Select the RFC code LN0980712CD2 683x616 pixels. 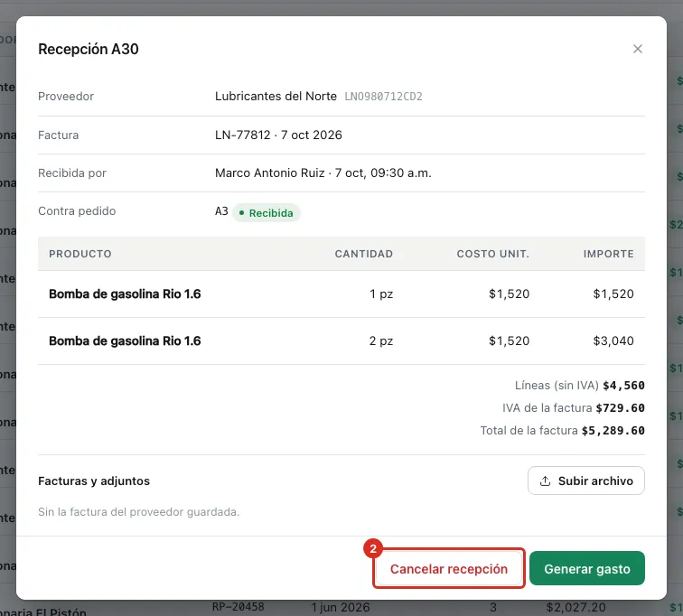coord(383,97)
